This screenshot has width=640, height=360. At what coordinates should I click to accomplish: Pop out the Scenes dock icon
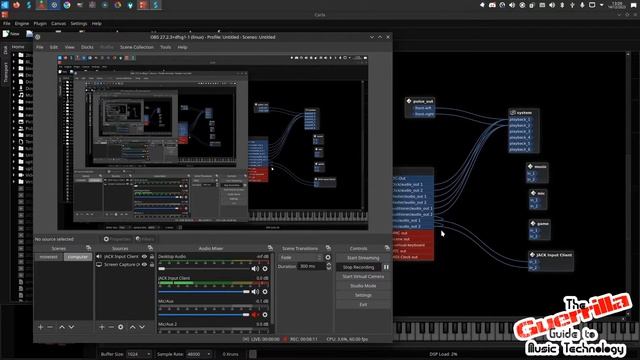point(89,248)
